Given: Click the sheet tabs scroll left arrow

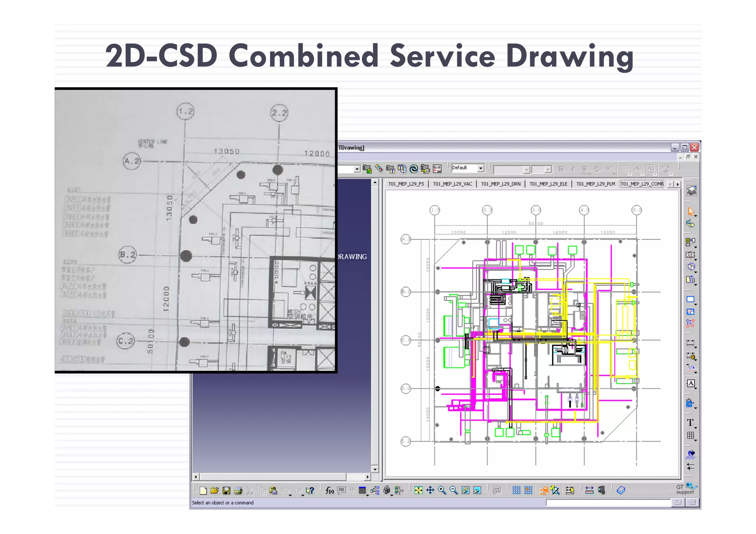Looking at the screenshot, I should (671, 184).
